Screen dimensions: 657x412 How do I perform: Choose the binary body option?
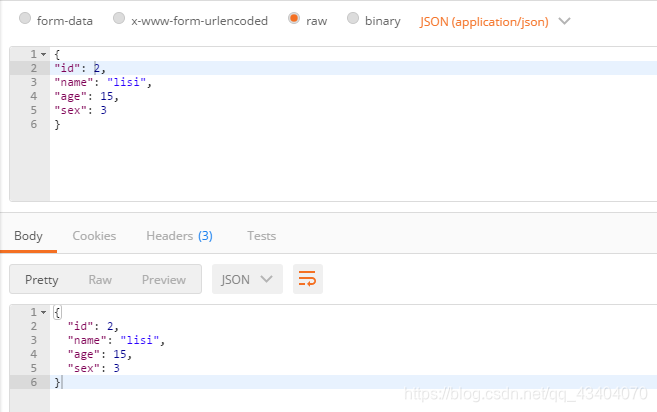pos(353,18)
